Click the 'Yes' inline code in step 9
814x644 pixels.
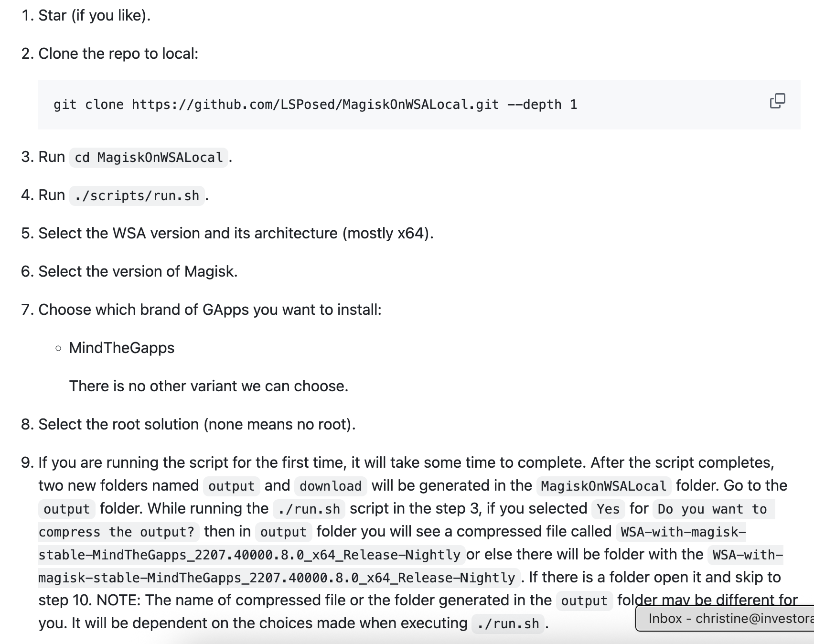point(608,509)
